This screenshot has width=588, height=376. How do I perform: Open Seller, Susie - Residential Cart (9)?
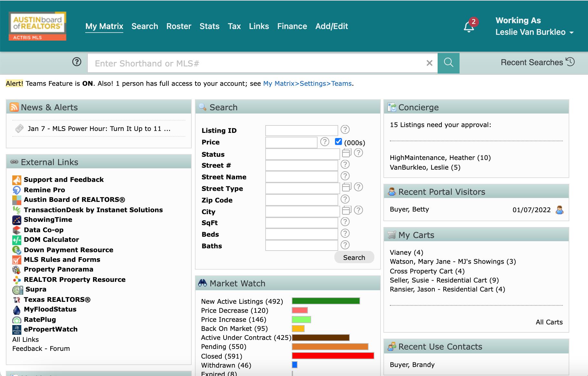[x=444, y=280]
